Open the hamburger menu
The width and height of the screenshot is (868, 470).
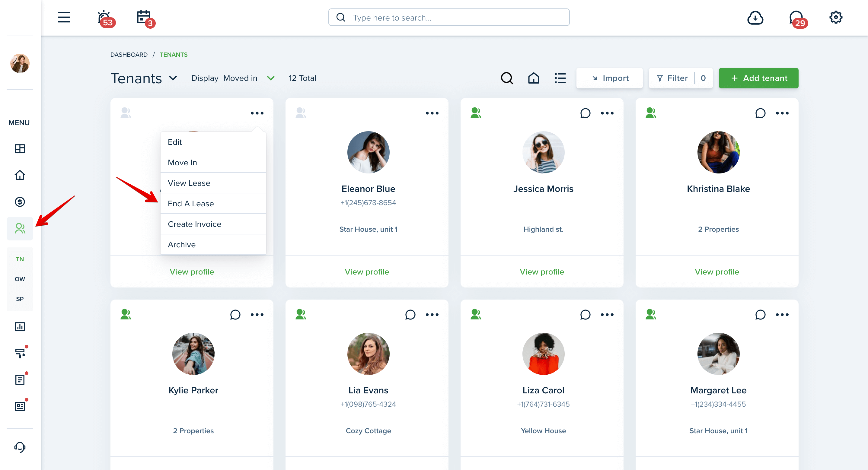point(64,17)
